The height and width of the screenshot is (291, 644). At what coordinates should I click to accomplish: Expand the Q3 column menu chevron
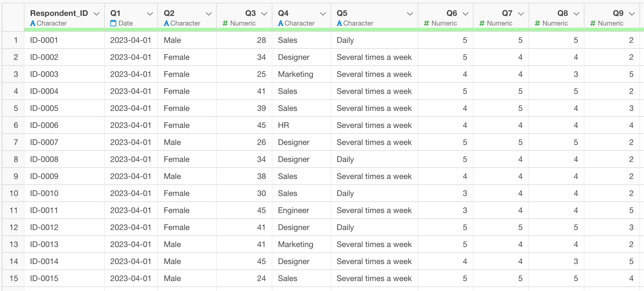tap(264, 14)
